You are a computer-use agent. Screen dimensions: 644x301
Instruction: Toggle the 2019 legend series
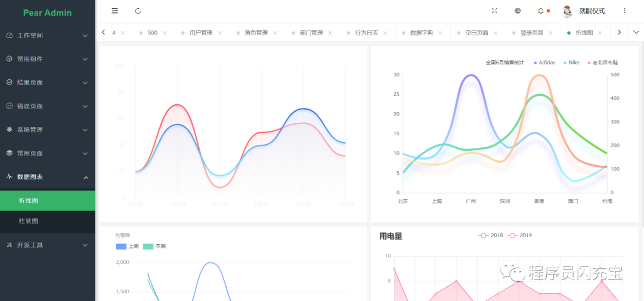click(x=520, y=235)
